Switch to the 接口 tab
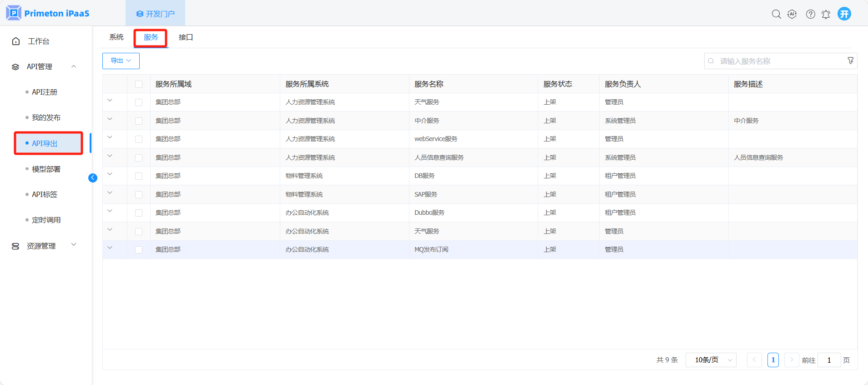This screenshot has height=385, width=868. (x=186, y=37)
